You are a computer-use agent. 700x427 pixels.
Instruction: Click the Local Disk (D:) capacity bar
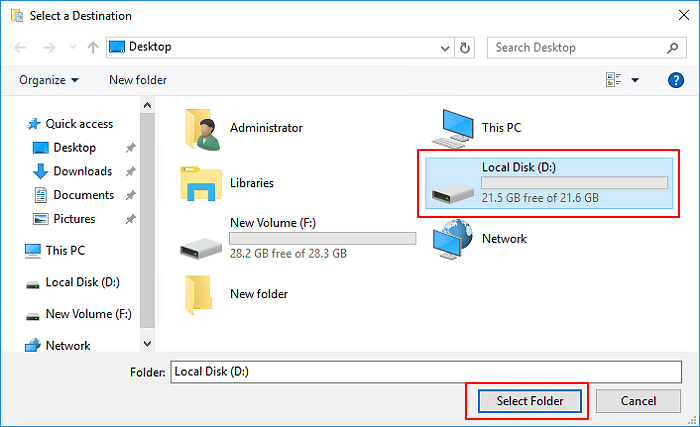(x=574, y=183)
